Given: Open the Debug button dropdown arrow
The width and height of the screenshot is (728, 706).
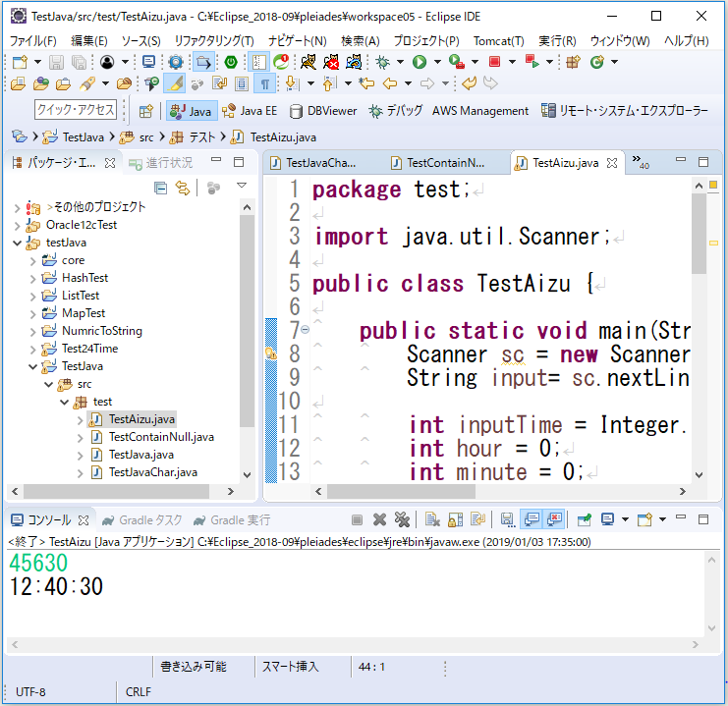Looking at the screenshot, I should (400, 62).
